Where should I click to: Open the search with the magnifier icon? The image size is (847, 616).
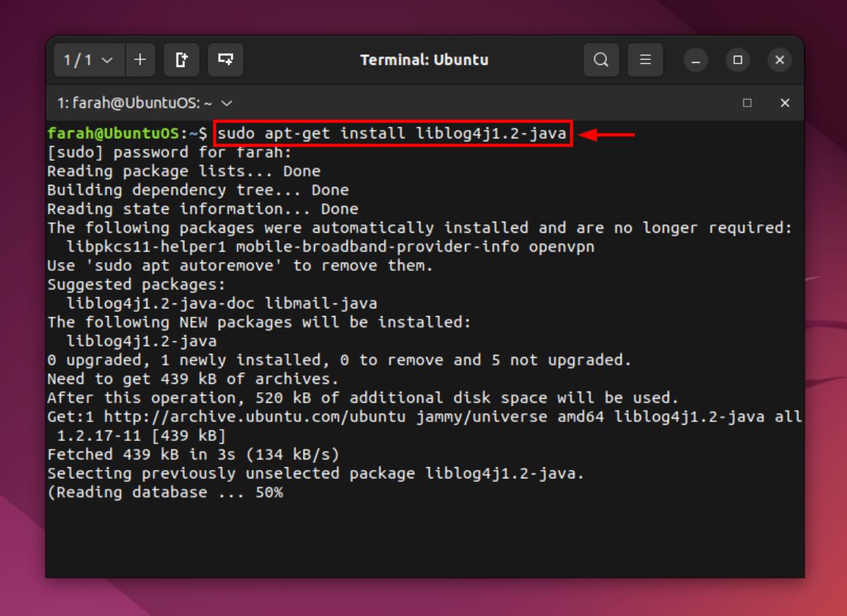click(x=601, y=60)
